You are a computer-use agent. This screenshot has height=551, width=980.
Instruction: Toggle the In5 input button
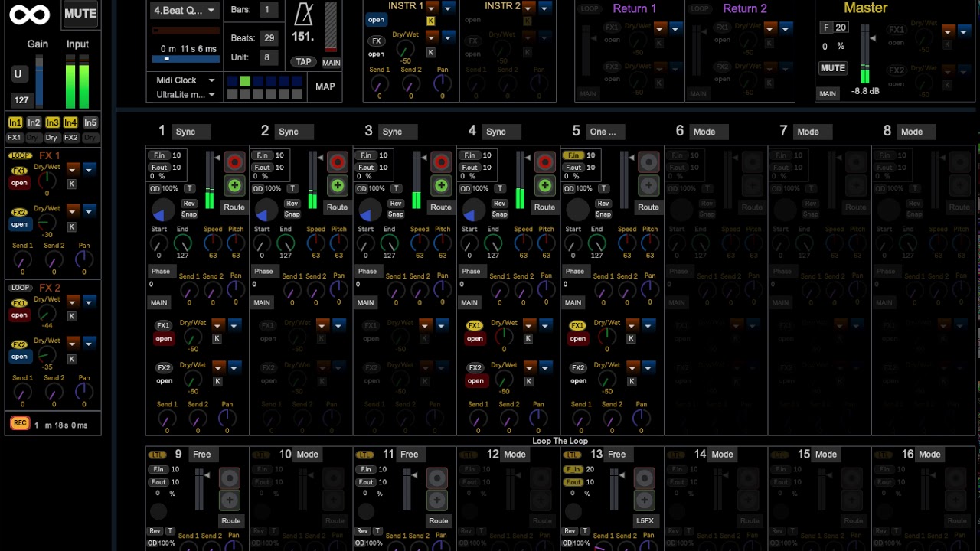click(90, 122)
